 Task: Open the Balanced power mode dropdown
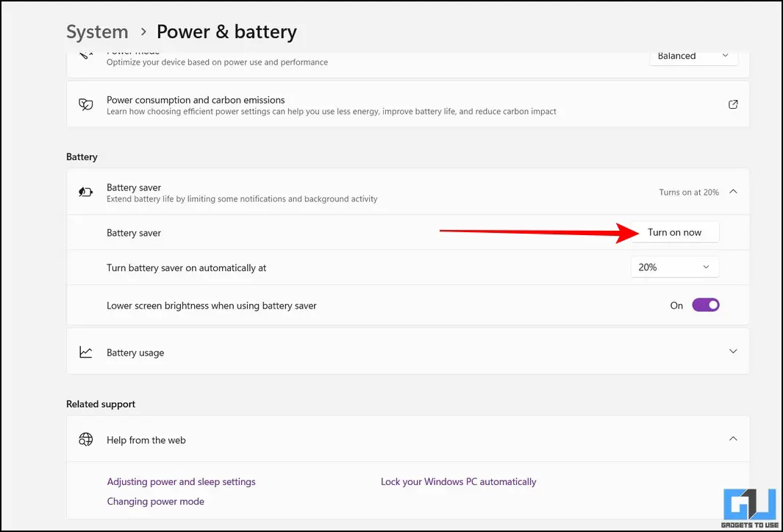click(693, 56)
